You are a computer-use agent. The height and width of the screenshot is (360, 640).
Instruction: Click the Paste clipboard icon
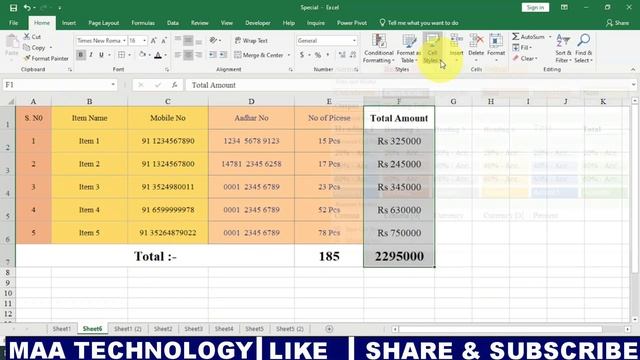click(x=12, y=42)
